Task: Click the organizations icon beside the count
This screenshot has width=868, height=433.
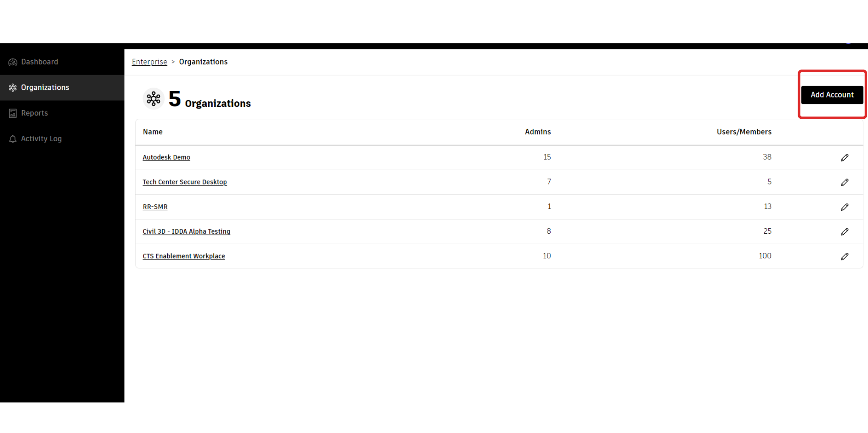Action: pos(153,99)
